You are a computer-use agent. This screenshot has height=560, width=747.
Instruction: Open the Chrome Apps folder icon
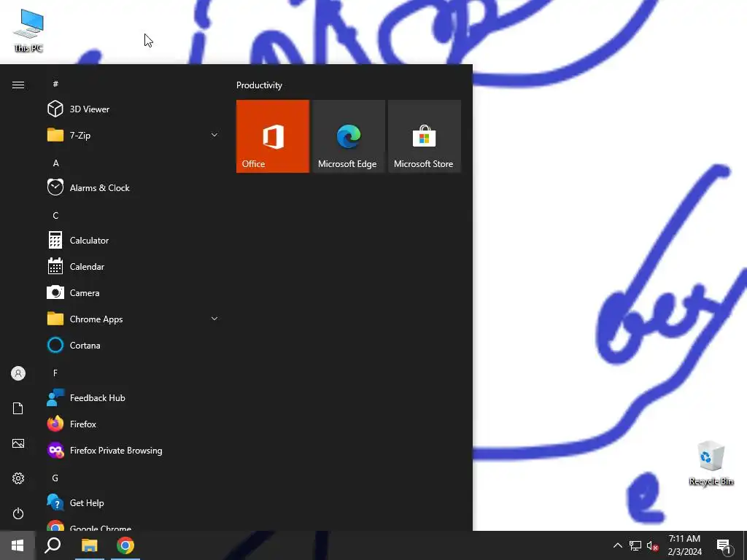pyautogui.click(x=55, y=319)
